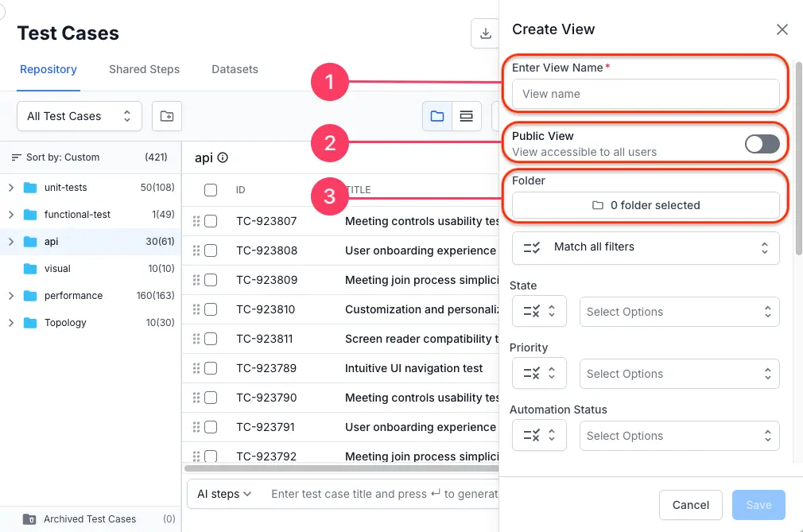Click the info icon next to api heading
Viewport: 803px width, 532px height.
222,157
